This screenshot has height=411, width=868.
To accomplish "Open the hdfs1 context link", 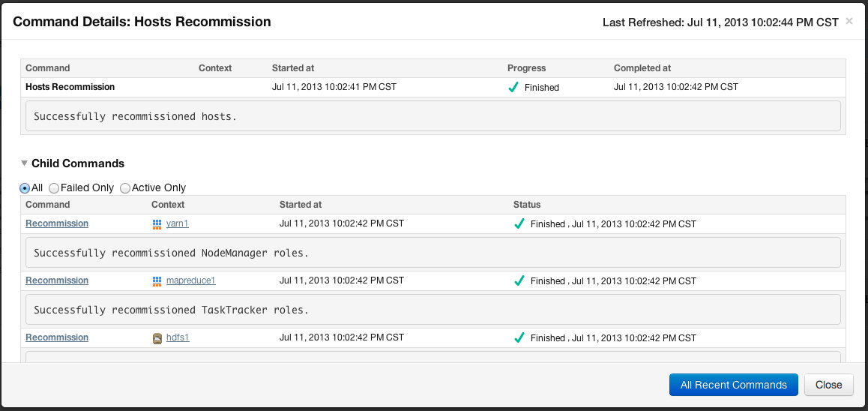I will pyautogui.click(x=178, y=338).
